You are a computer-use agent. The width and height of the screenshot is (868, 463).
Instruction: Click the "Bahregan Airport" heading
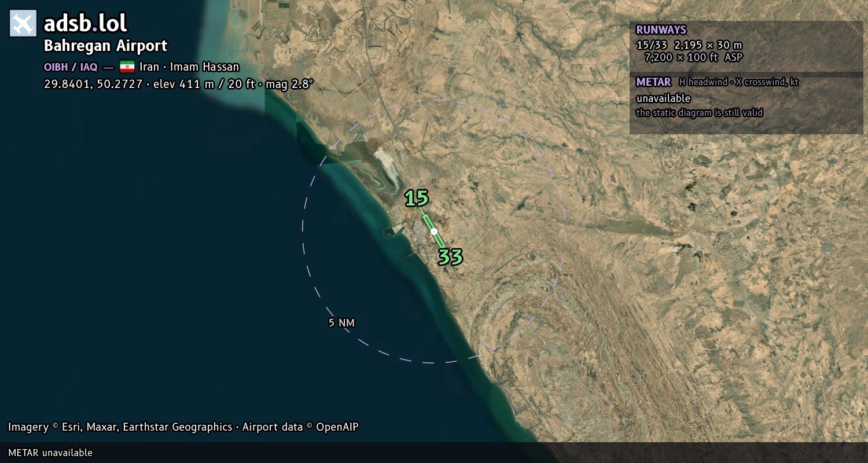pyautogui.click(x=106, y=46)
